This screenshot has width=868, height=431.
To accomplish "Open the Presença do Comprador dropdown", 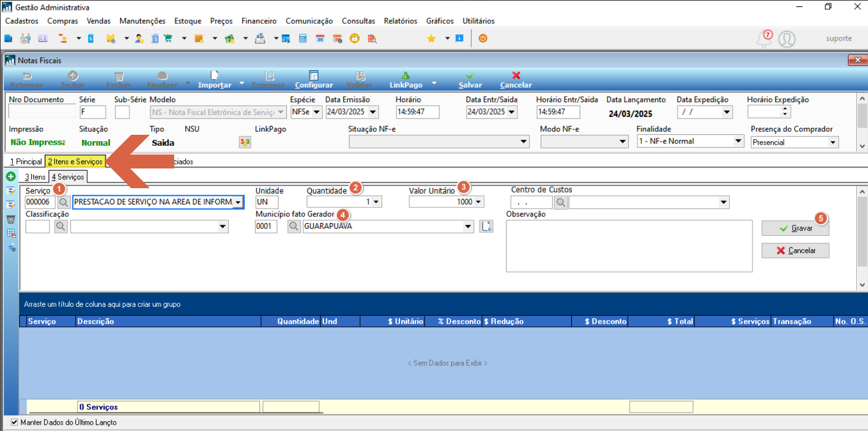I will point(833,142).
